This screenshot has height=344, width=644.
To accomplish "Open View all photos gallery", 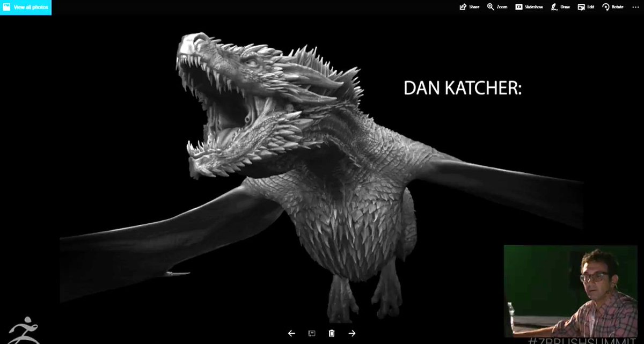I will pyautogui.click(x=25, y=8).
